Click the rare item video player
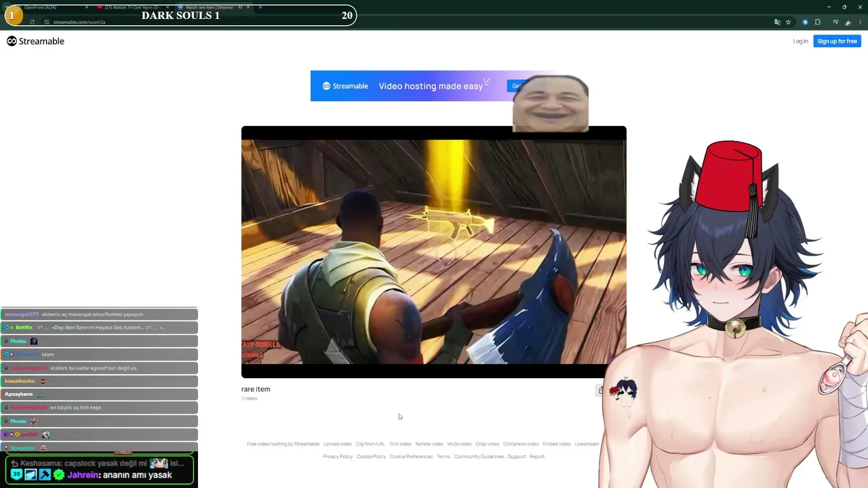 [434, 252]
